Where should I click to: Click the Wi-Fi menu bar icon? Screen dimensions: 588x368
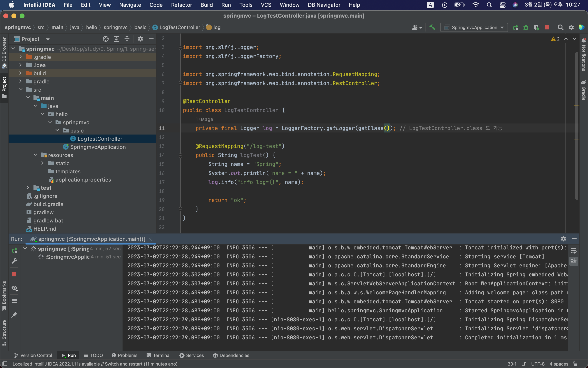pyautogui.click(x=476, y=5)
